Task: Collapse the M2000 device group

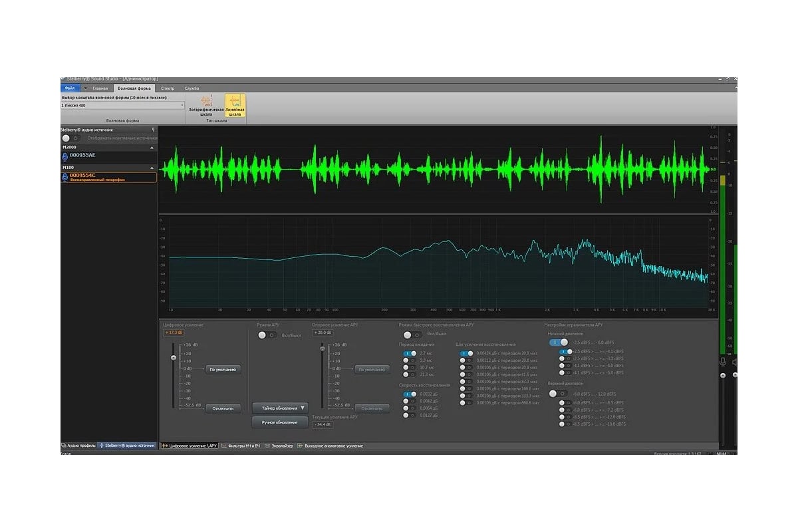Action: [x=151, y=148]
